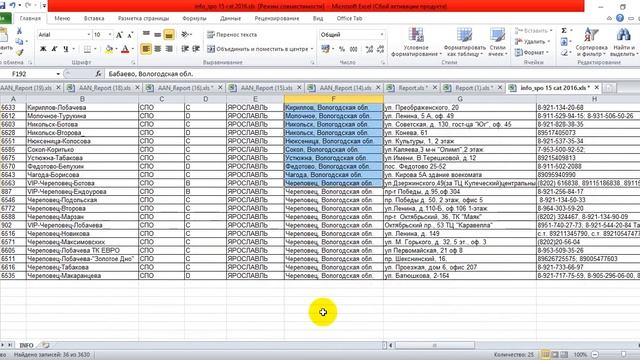This screenshot has height=360, width=640.
Task: Click the Перенос текста wrap text button
Action: 232,35
